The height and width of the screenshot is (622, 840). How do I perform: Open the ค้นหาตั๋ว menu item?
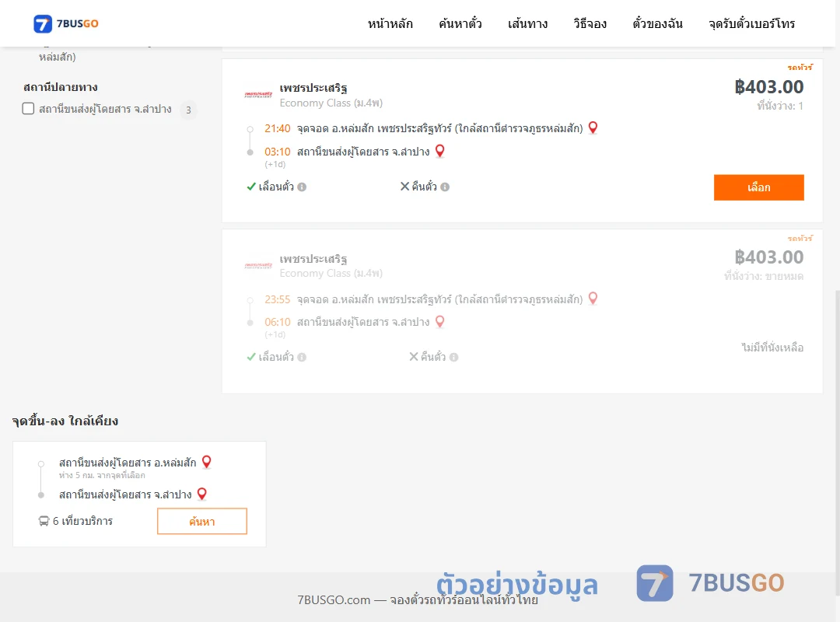click(460, 23)
